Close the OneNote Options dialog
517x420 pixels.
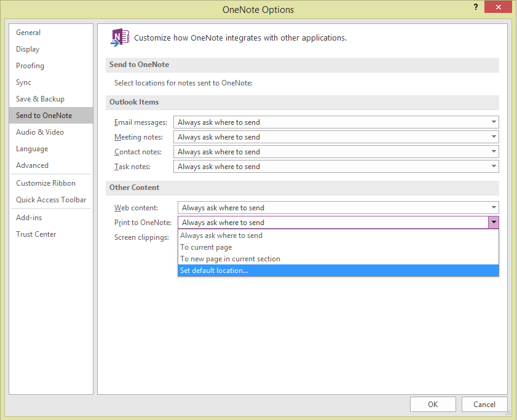pyautogui.click(x=498, y=7)
